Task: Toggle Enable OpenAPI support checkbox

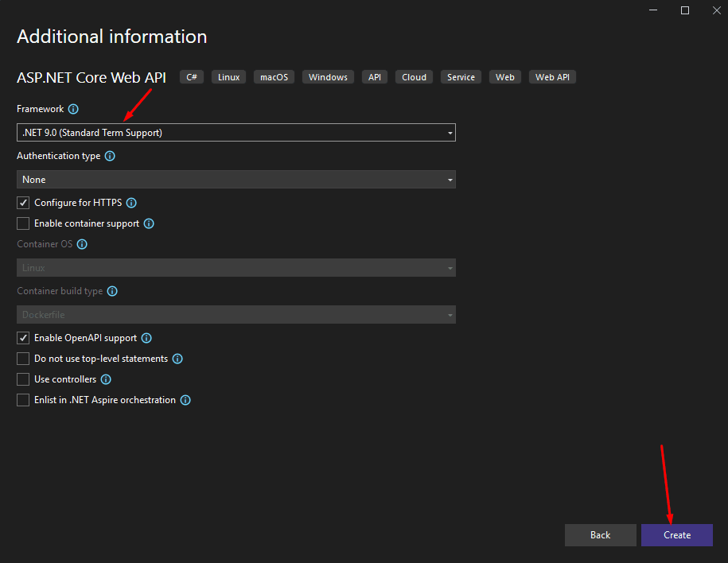Action: click(23, 338)
